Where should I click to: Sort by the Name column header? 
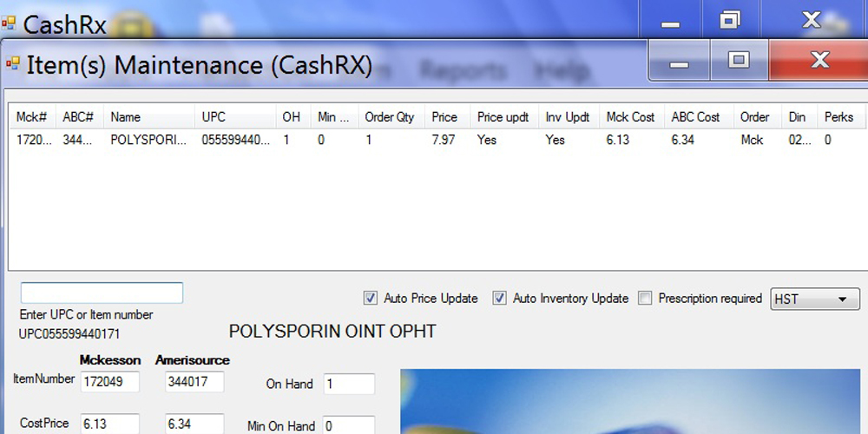click(x=149, y=117)
